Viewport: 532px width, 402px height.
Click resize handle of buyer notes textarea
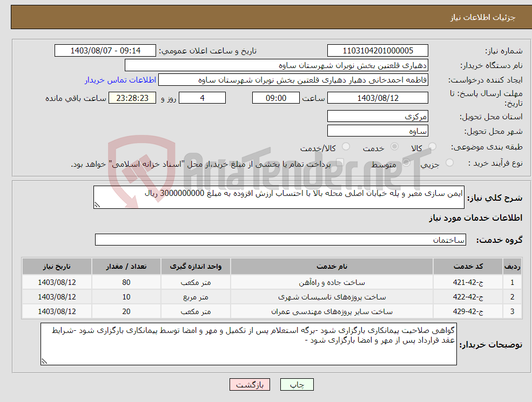point(44,362)
